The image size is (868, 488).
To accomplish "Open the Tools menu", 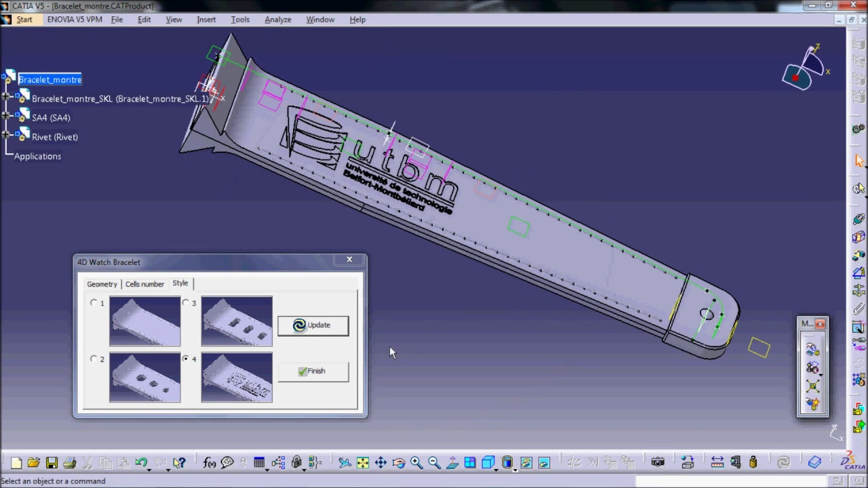I will pyautogui.click(x=240, y=20).
